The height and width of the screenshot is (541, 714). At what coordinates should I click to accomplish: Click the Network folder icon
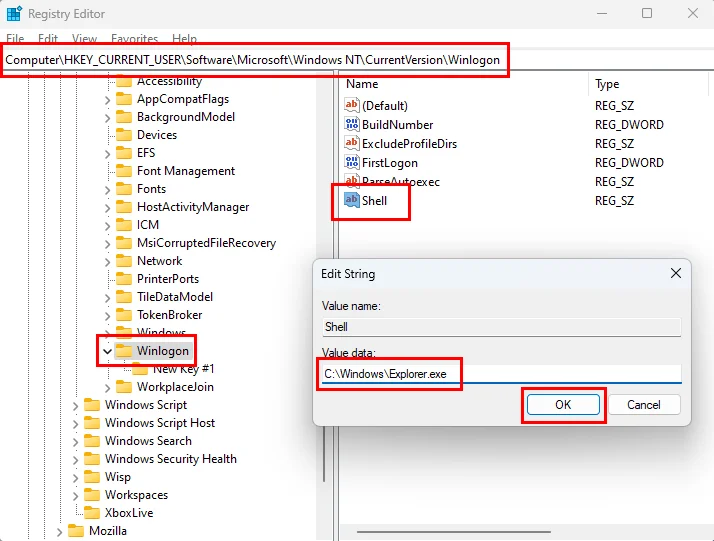[124, 260]
